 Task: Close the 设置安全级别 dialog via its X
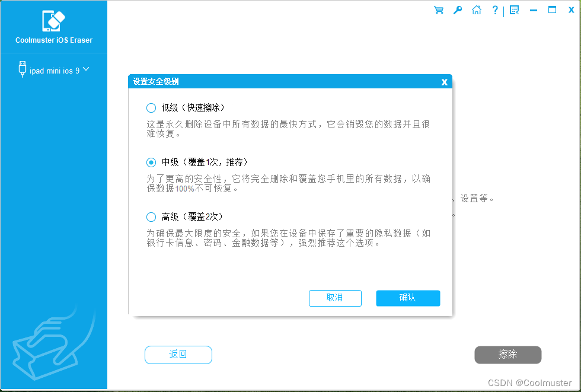(444, 82)
